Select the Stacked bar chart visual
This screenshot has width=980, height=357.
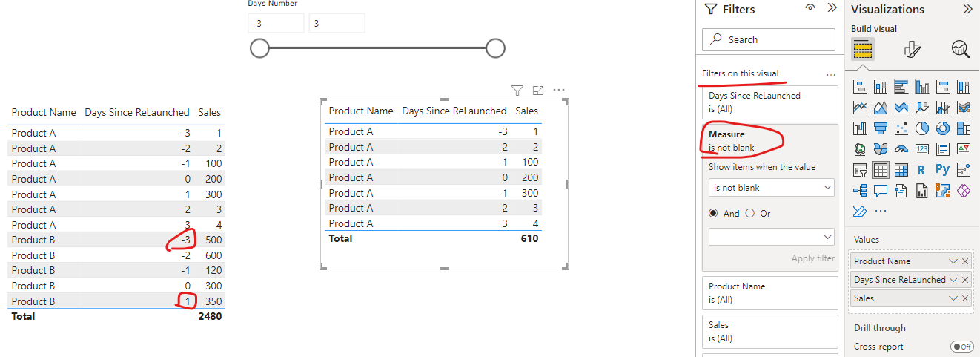tap(861, 87)
